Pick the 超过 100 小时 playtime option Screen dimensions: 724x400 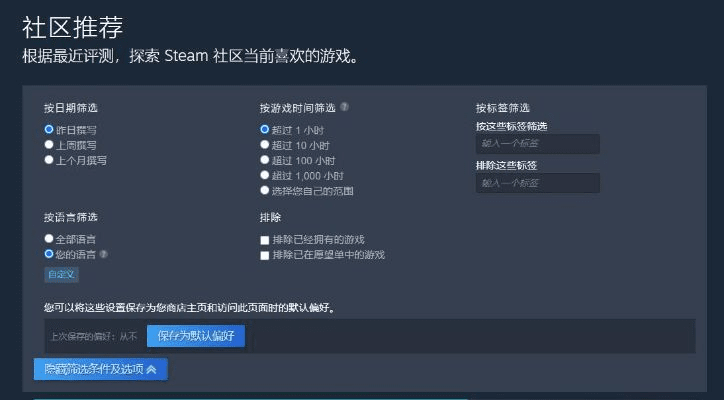click(x=265, y=160)
